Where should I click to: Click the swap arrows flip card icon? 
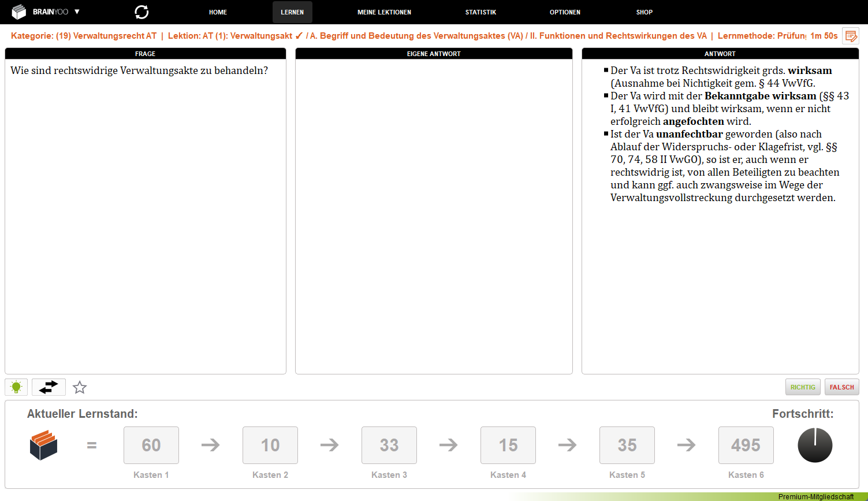pyautogui.click(x=49, y=387)
